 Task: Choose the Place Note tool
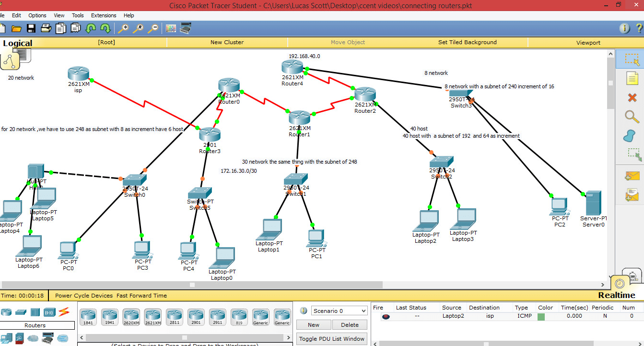click(632, 79)
